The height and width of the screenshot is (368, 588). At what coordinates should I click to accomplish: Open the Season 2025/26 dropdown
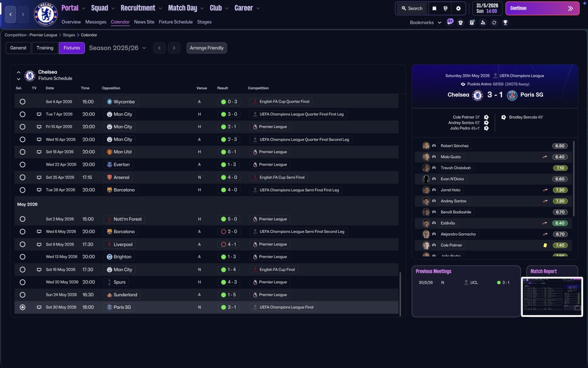click(118, 48)
